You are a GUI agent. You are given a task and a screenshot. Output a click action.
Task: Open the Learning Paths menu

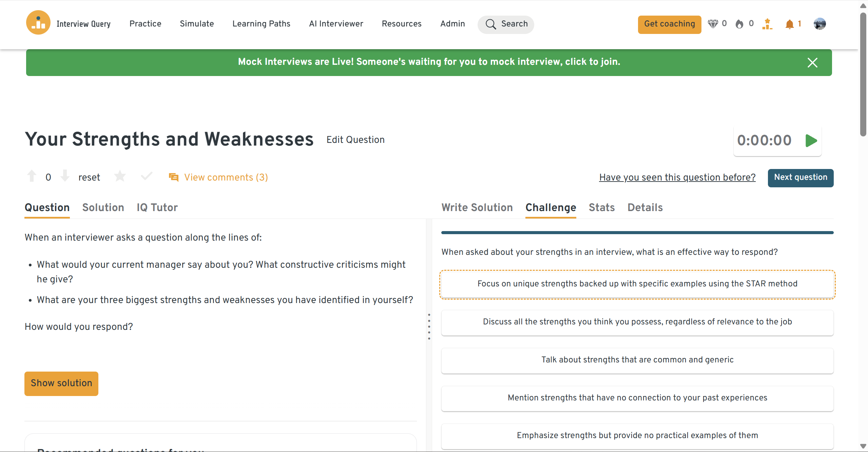(261, 24)
